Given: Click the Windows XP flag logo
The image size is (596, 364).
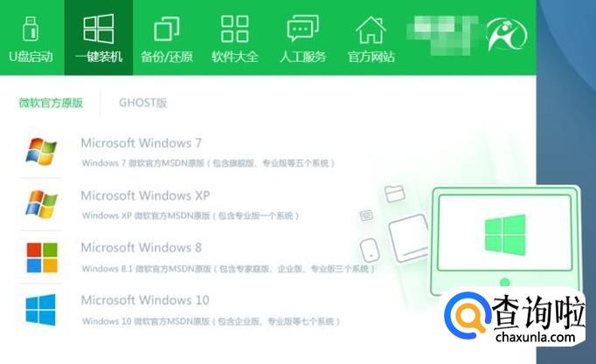Looking at the screenshot, I should point(41,204).
